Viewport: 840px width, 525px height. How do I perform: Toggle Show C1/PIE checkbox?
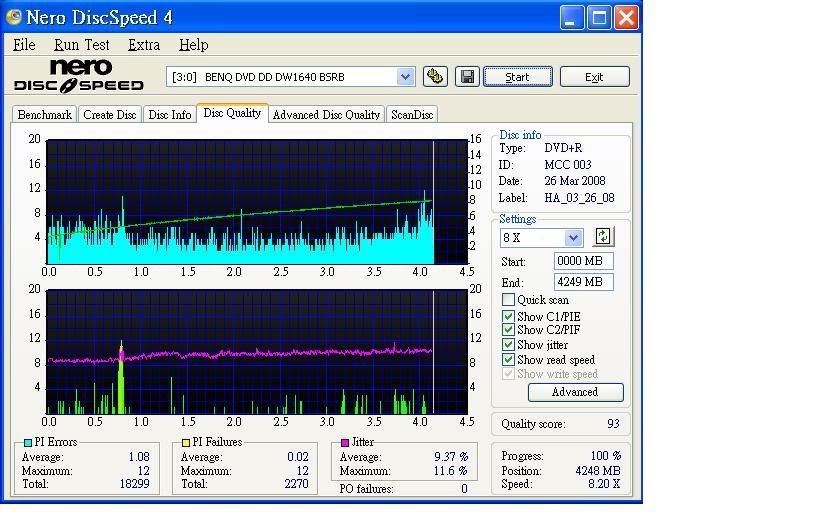pyautogui.click(x=508, y=316)
